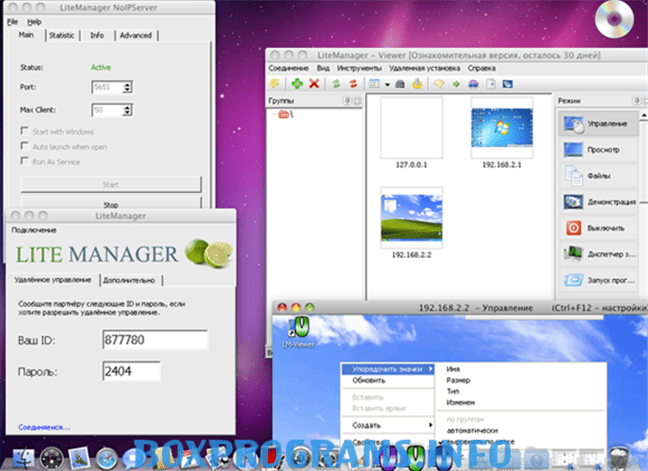Click the yellow speech bubble chat icon

pos(439,84)
